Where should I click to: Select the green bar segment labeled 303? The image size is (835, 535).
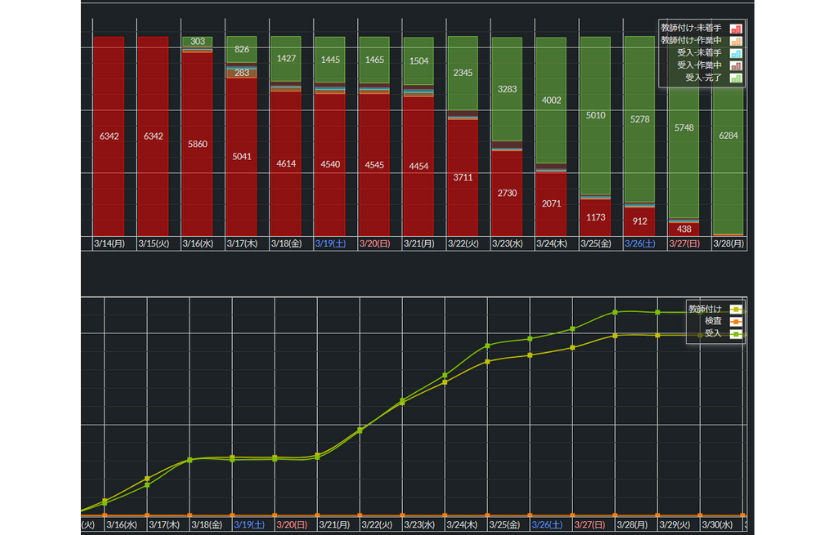pyautogui.click(x=197, y=42)
